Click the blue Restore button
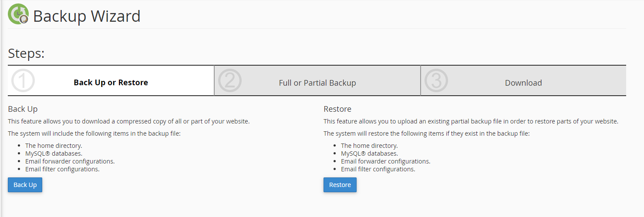The width and height of the screenshot is (644, 217). (340, 185)
